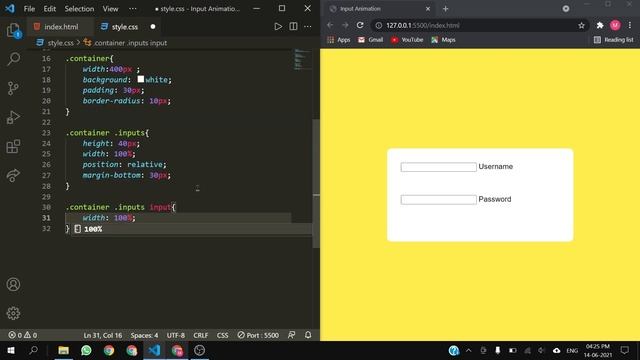The image size is (640, 360).
Task: Click the unsaved dot on style.css tab
Action: pyautogui.click(x=153, y=27)
